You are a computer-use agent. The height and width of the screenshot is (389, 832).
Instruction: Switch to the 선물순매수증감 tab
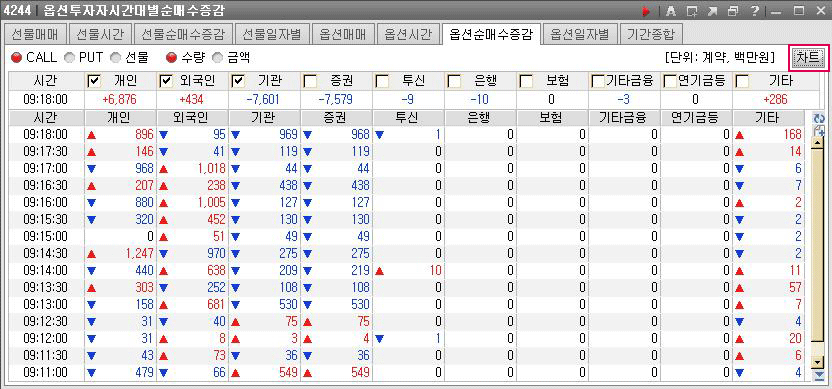pyautogui.click(x=183, y=34)
